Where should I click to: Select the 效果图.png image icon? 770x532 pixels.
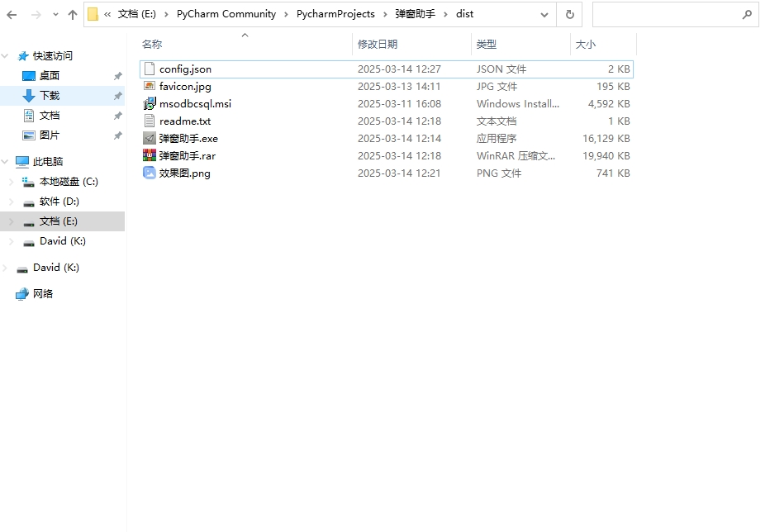150,173
